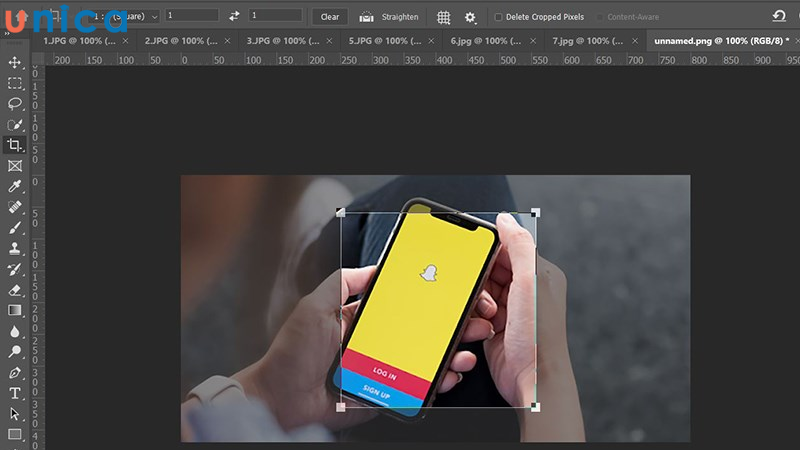800x450 pixels.
Task: Open the crop overlay grid options
Action: 444,17
